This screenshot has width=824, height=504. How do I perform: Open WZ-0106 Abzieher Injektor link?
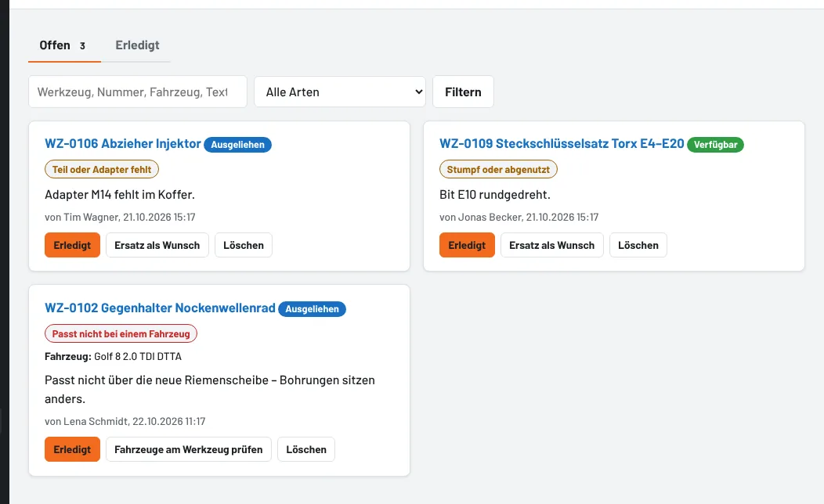(123, 144)
